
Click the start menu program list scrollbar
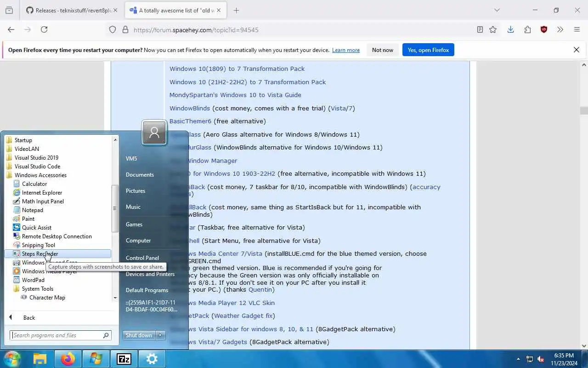tap(115, 208)
